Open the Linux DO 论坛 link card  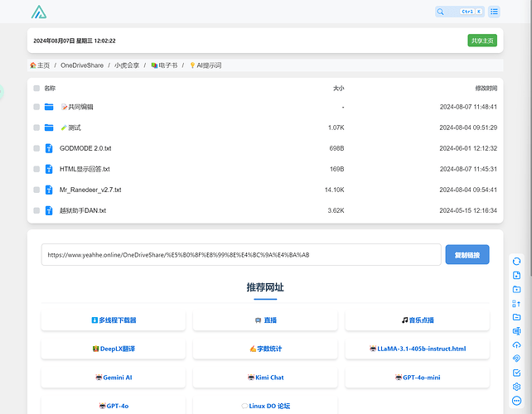265,406
